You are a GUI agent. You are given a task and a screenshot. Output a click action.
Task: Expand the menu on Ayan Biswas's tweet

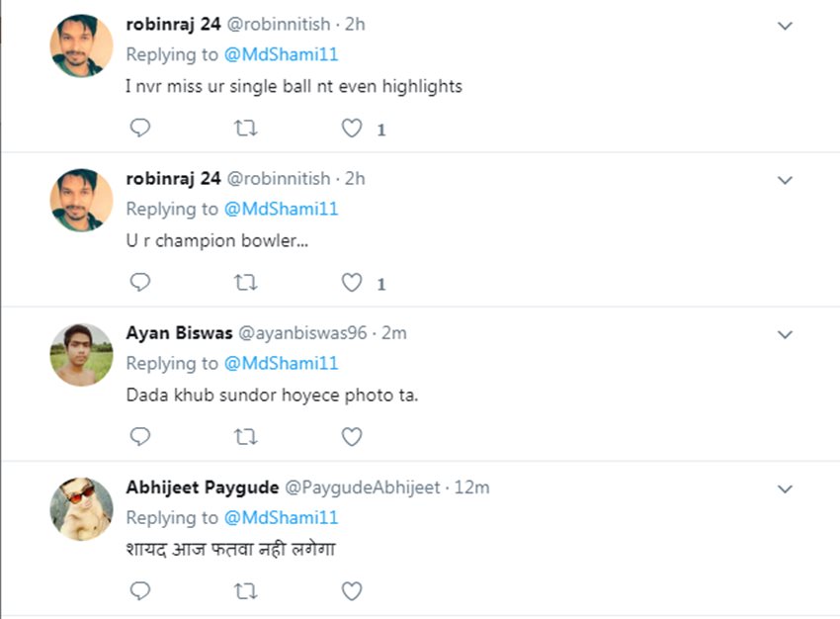[785, 334]
